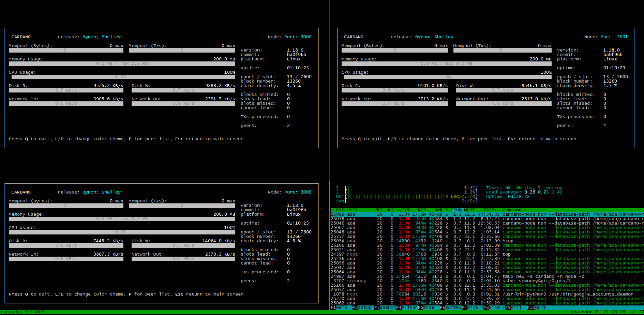Click F10 Quit in htop
The image size is (644, 315).
pyautogui.click(x=537, y=307)
